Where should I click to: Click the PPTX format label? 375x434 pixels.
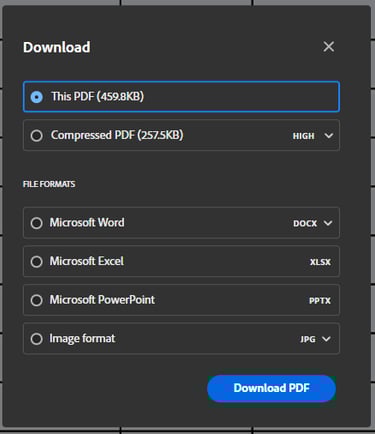[320, 301]
